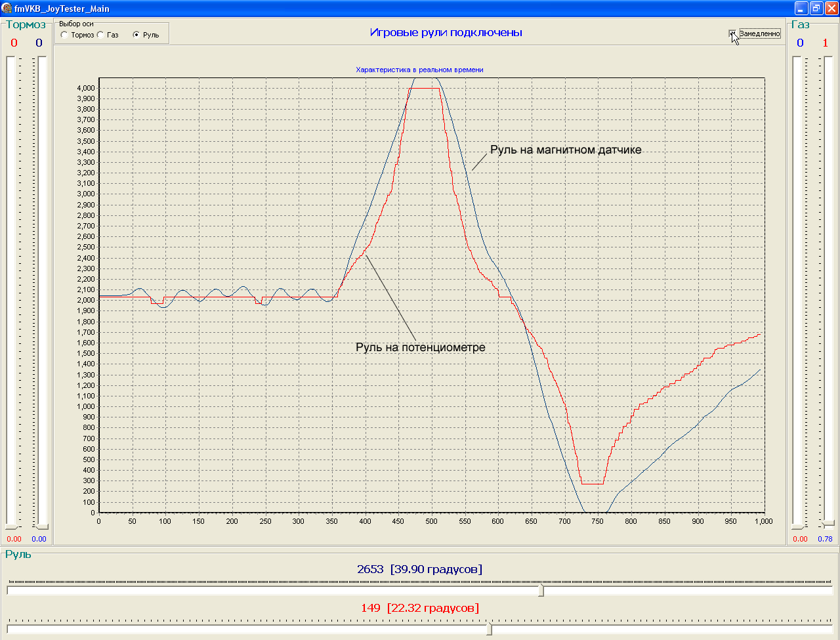The width and height of the screenshot is (840, 640).
Task: Restore down the JoyTester window
Action: pos(816,8)
